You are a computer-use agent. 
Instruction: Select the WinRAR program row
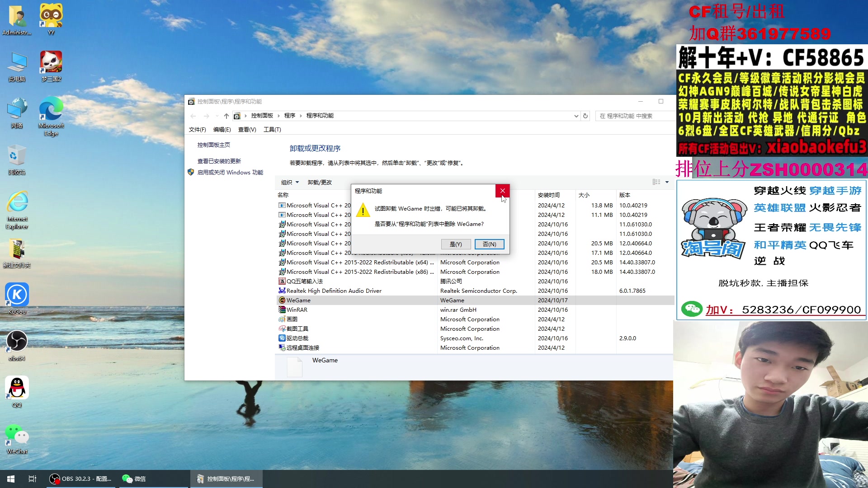pos(475,310)
